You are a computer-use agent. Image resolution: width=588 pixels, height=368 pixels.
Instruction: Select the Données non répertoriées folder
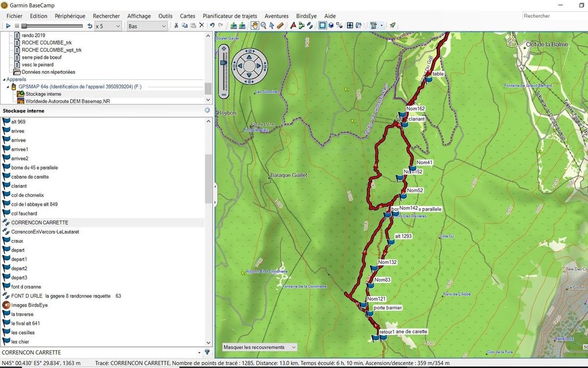point(49,72)
